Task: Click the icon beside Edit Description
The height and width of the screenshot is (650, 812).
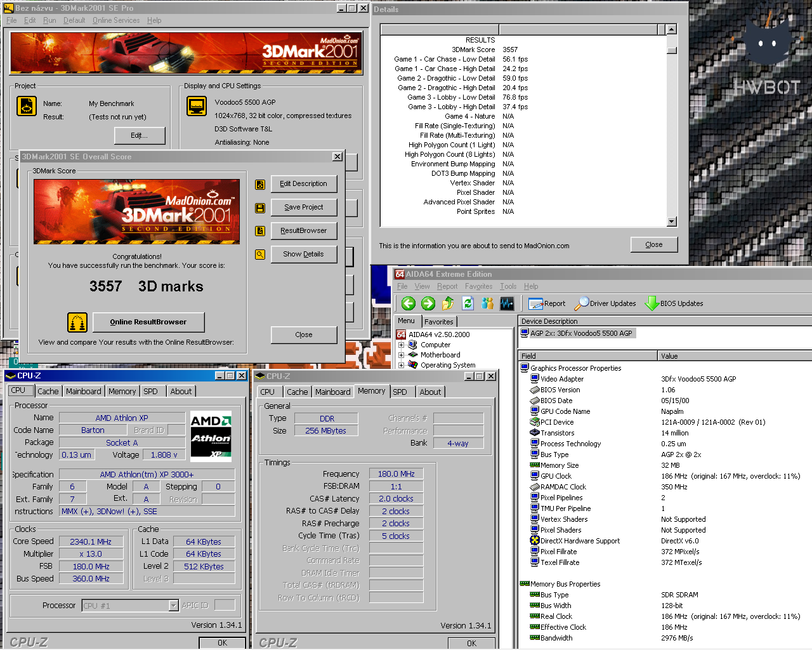Action: tap(260, 184)
